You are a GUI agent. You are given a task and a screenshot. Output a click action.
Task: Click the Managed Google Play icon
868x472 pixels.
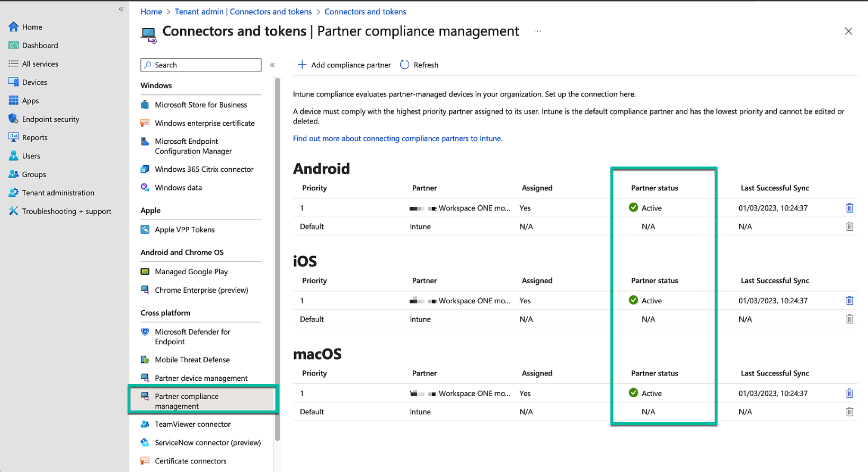145,272
